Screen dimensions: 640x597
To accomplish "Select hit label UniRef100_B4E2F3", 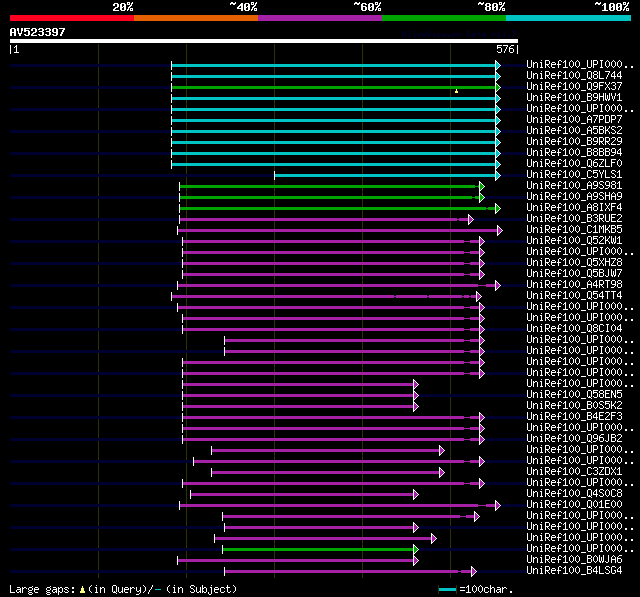I will [574, 417].
